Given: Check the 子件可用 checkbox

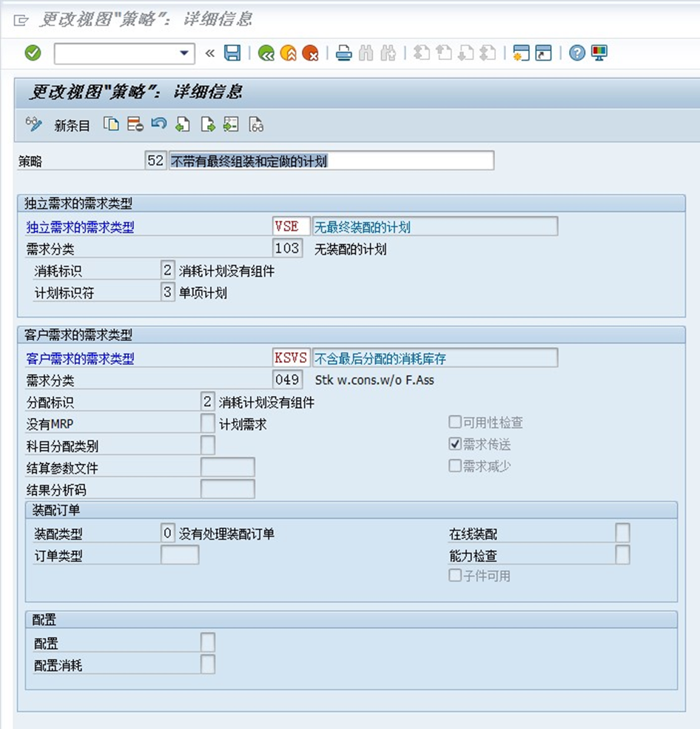Looking at the screenshot, I should click(455, 575).
